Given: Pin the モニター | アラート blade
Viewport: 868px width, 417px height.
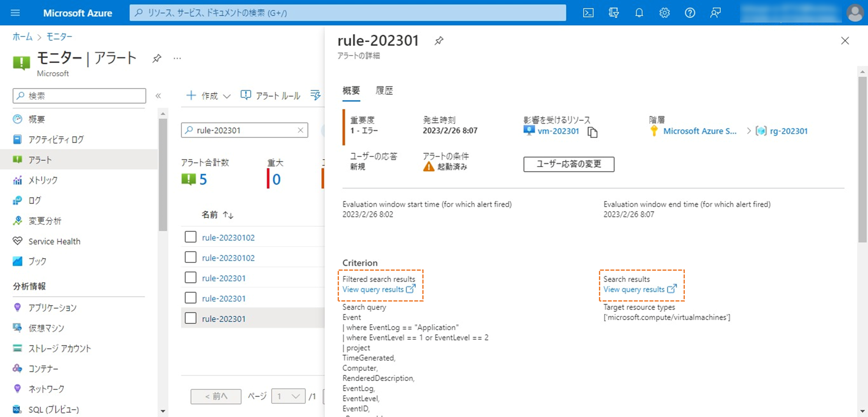Looking at the screenshot, I should pyautogui.click(x=157, y=58).
